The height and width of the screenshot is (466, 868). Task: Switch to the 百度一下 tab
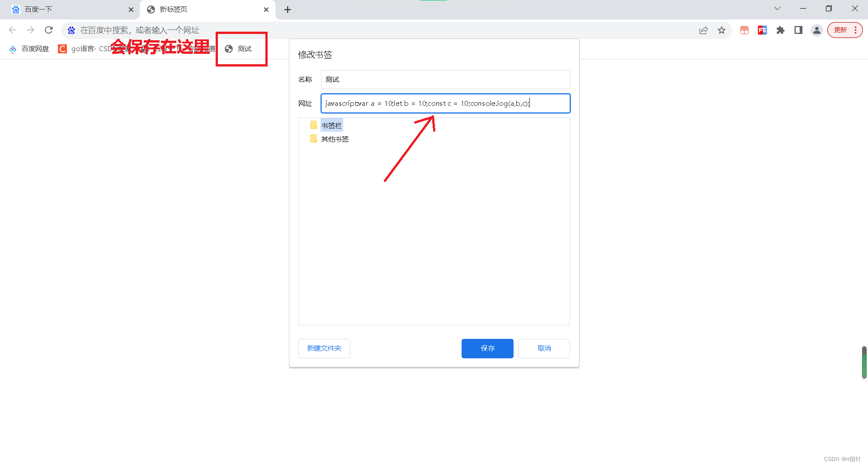click(70, 10)
